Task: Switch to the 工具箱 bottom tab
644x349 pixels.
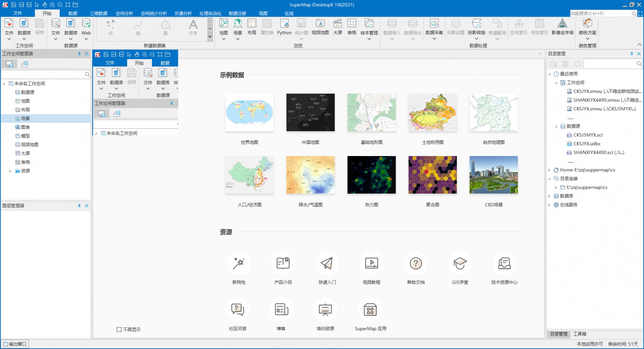Action: click(x=580, y=334)
